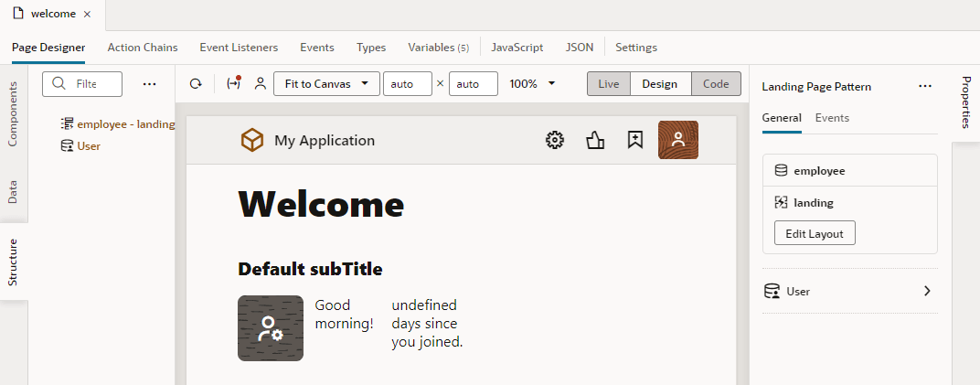980x385 pixels.
Task: Click the user settings avatar tile
Action: pos(271,328)
